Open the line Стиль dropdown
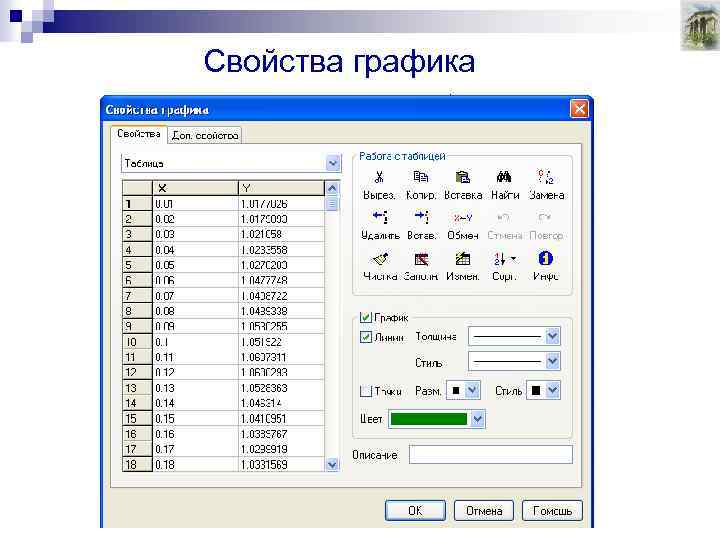The image size is (720, 540). coord(552,361)
